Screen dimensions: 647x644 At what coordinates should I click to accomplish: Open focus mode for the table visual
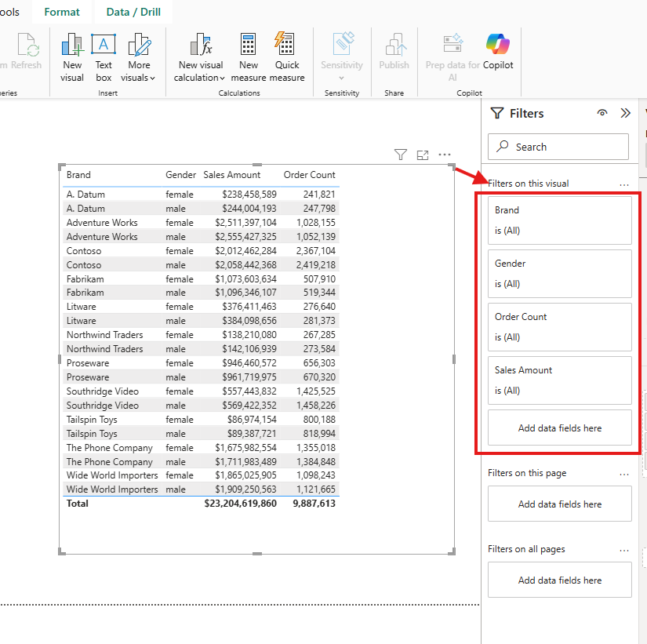[423, 155]
